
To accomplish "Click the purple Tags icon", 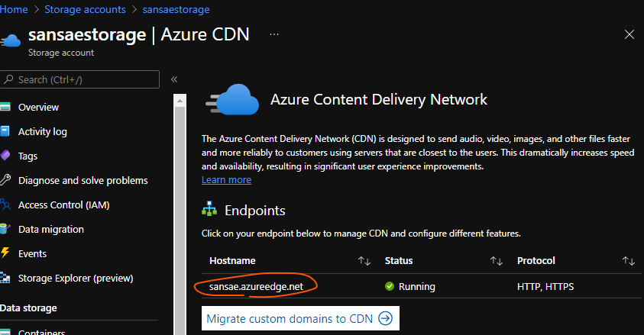I will point(5,156).
